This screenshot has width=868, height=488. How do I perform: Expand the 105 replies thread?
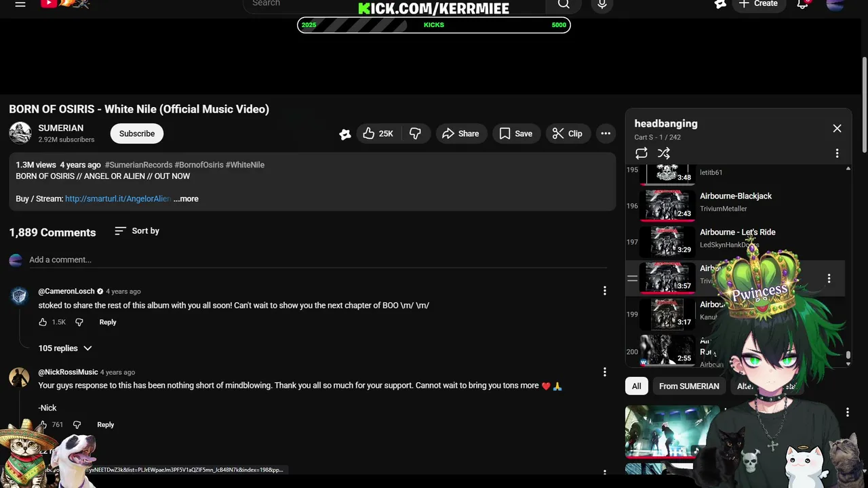[x=65, y=348]
